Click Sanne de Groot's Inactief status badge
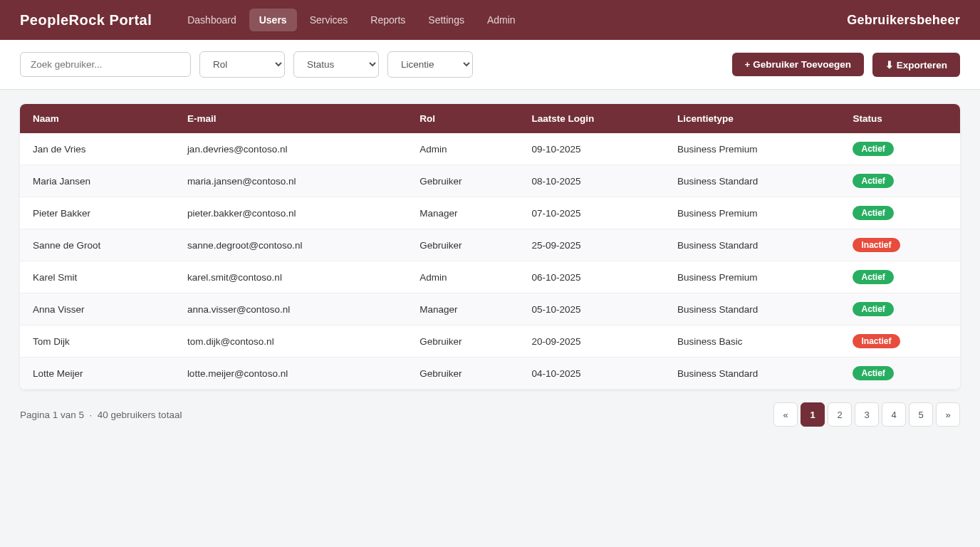This screenshot has height=547, width=980. [x=876, y=245]
